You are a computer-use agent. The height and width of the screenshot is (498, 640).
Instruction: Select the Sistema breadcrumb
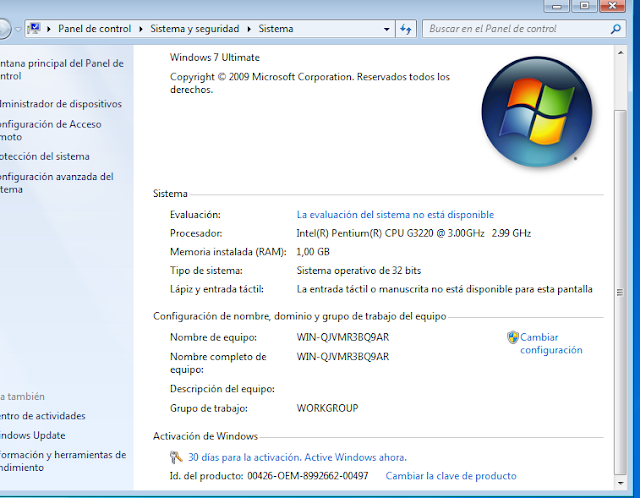(276, 29)
